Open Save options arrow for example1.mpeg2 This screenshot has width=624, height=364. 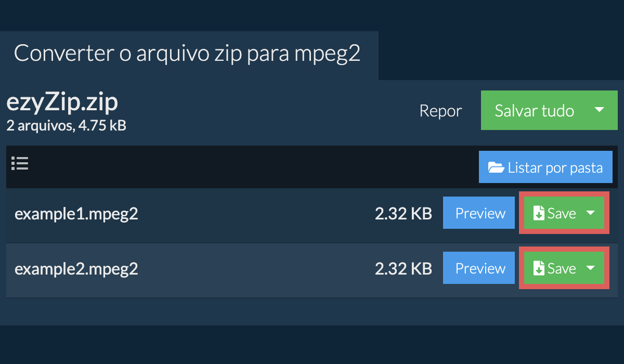point(591,213)
